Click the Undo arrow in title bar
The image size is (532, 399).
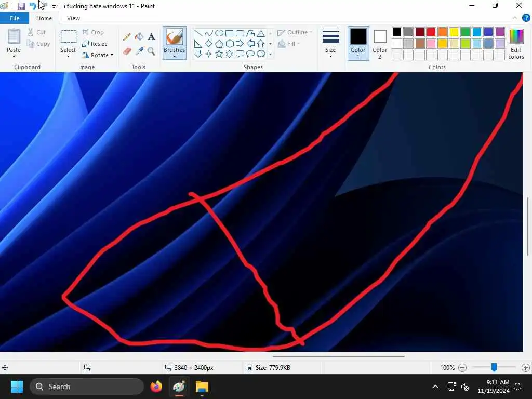tap(33, 6)
